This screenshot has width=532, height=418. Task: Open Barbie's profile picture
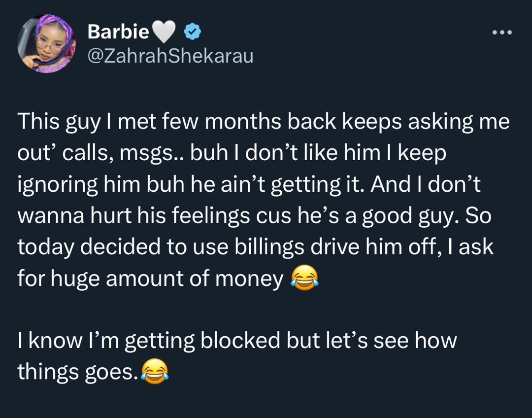point(46,43)
